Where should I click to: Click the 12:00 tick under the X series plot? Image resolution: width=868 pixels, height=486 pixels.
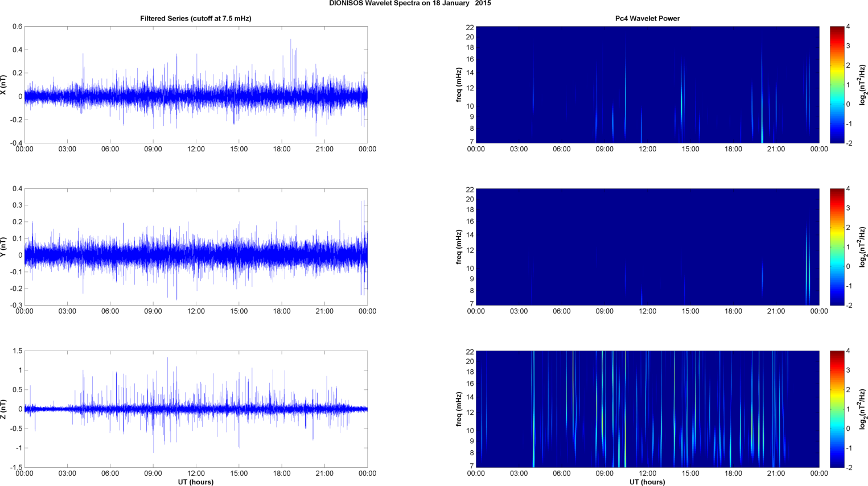pos(196,149)
